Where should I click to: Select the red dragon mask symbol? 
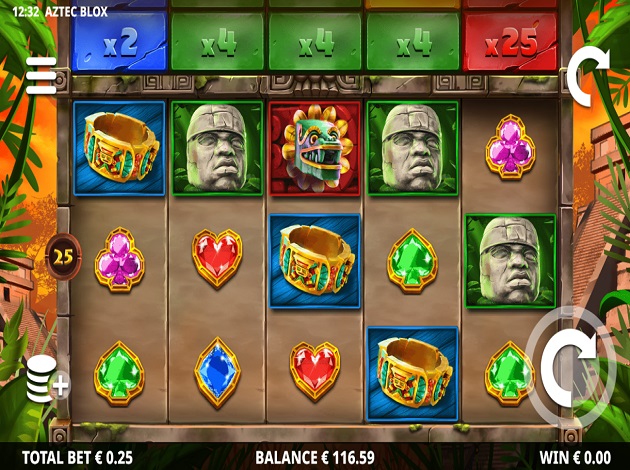[315, 148]
